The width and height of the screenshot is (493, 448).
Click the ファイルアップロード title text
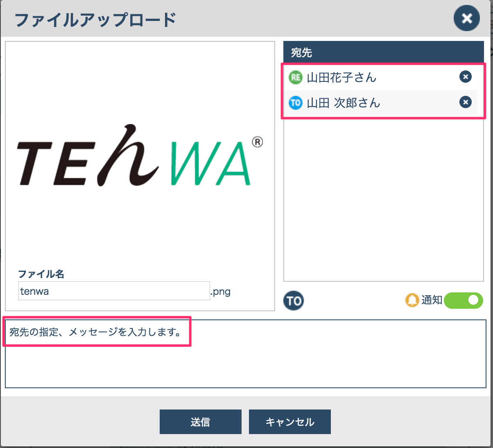[95, 20]
